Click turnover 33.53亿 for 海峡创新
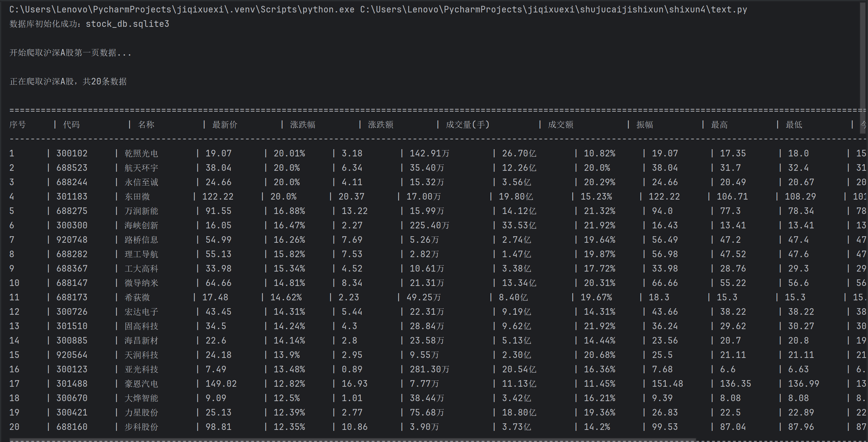This screenshot has width=868, height=442. click(x=519, y=225)
